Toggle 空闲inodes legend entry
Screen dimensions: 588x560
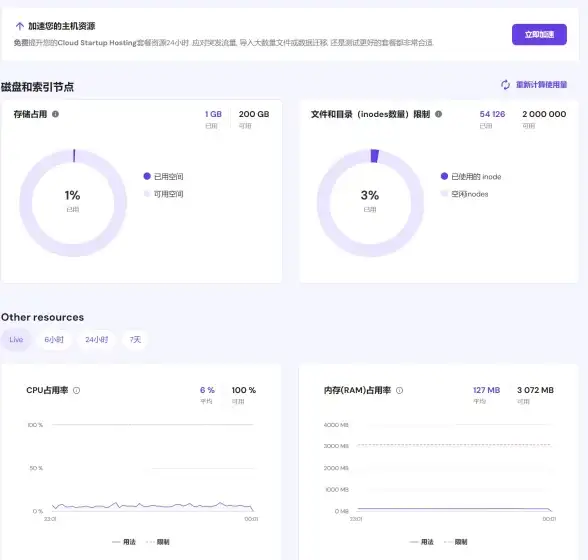point(464,194)
